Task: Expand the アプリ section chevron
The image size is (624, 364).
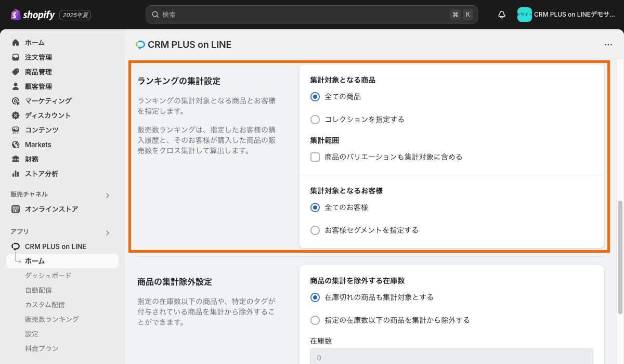Action: click(108, 233)
